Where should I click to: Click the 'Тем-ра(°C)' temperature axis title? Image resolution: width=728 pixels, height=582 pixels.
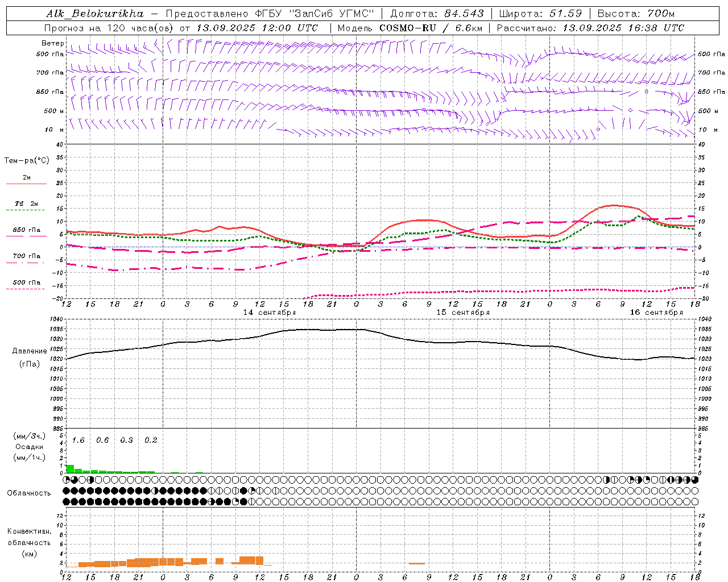point(27,161)
